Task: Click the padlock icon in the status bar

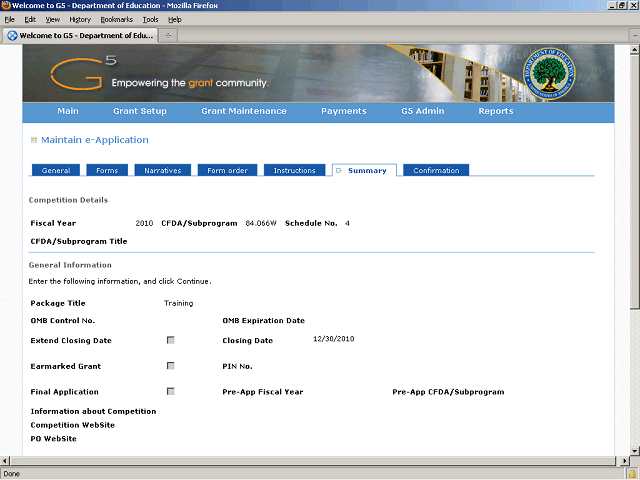Action: coord(633,474)
